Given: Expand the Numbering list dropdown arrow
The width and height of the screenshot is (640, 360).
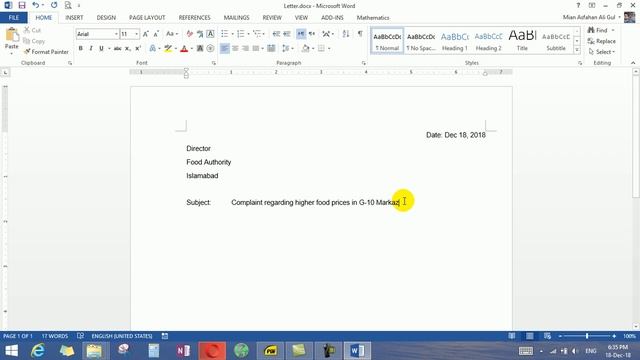Looking at the screenshot, I should click(x=248, y=34).
